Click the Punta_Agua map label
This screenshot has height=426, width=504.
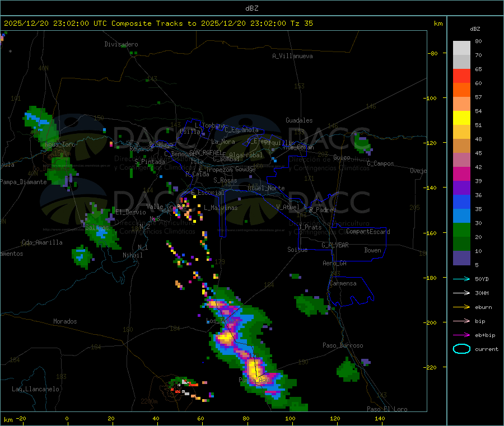click(255, 380)
